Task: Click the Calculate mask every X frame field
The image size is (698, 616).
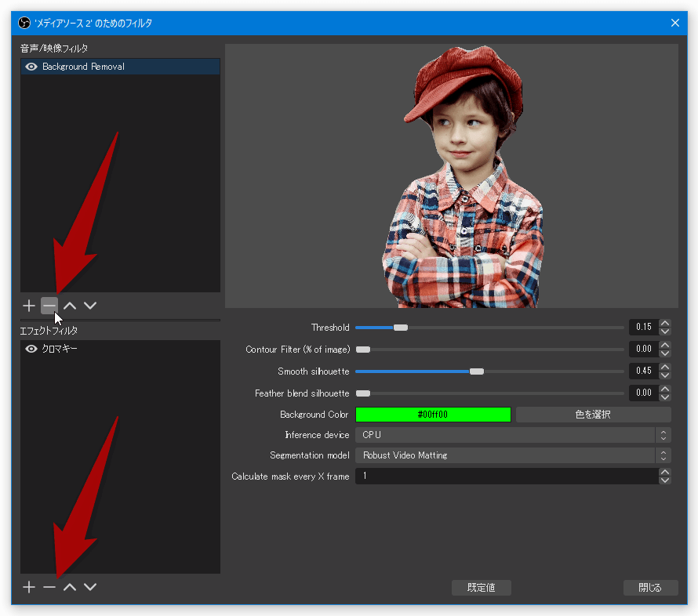Action: [x=507, y=476]
